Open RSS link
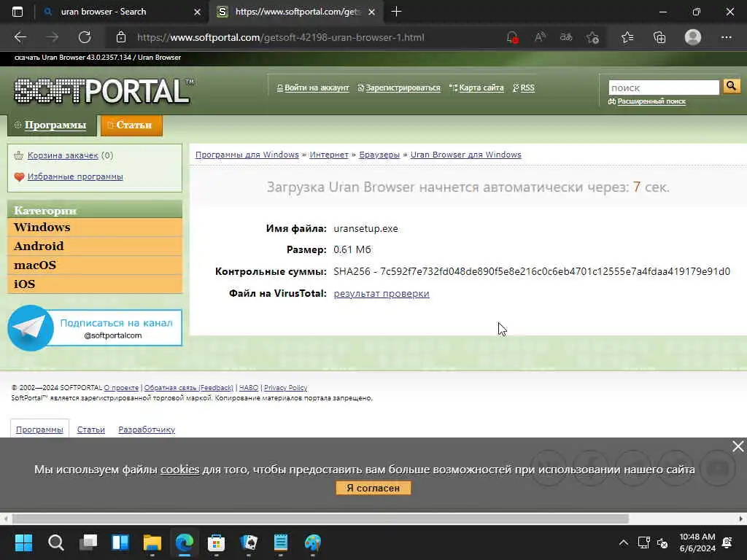Screen dimensions: 747x560 (x=527, y=87)
